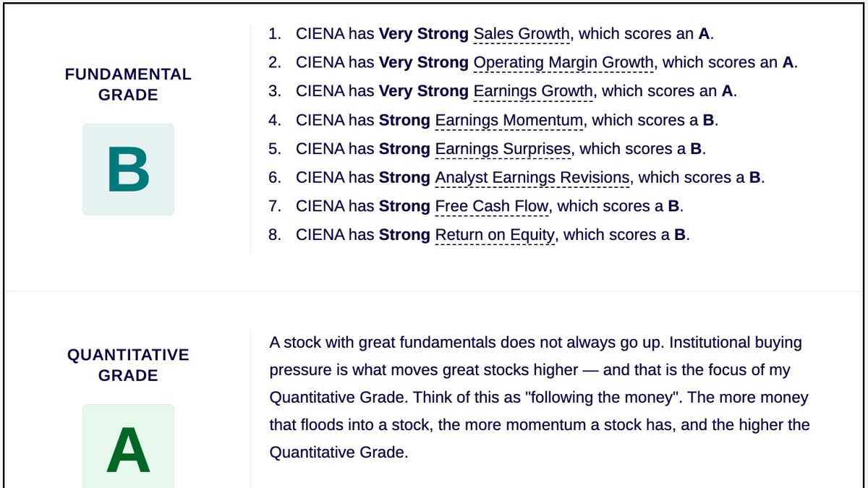Click the Quantitative Grade description paragraph
Image resolution: width=868 pixels, height=488 pixels.
(540, 398)
